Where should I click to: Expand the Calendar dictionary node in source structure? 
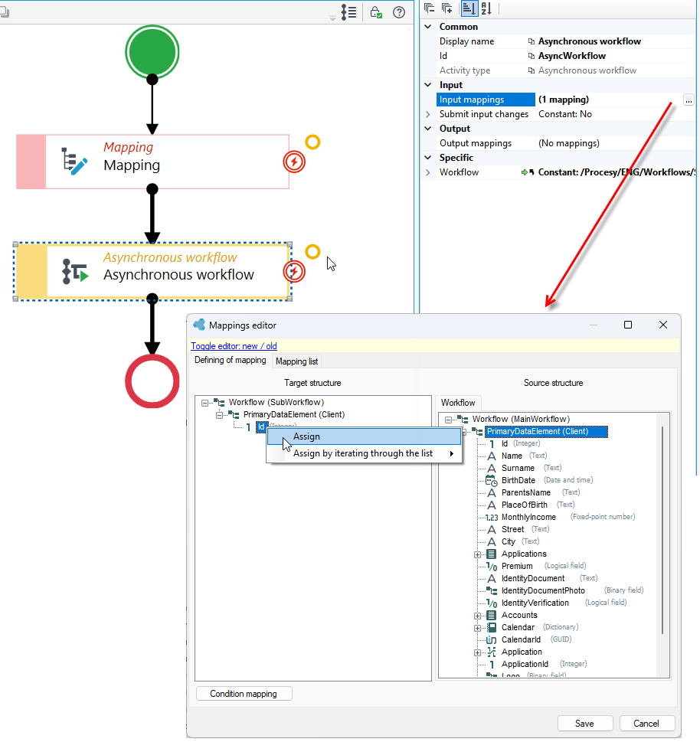478,628
